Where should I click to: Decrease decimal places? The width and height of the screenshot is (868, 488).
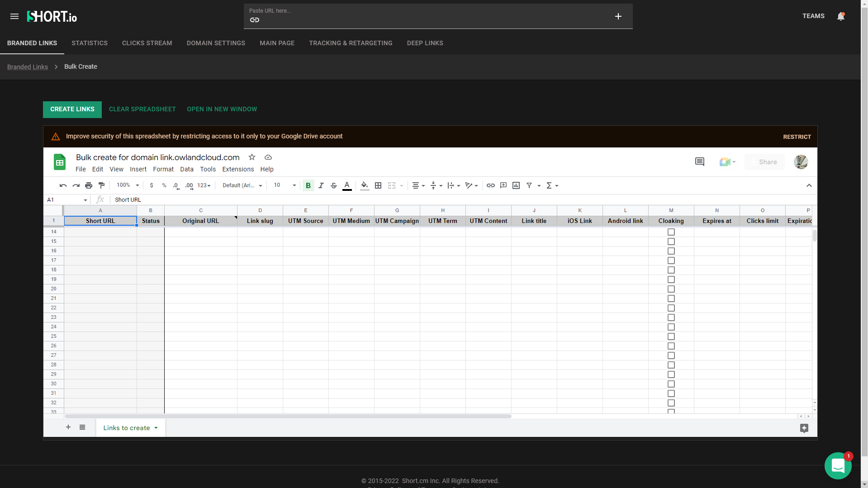(176, 185)
